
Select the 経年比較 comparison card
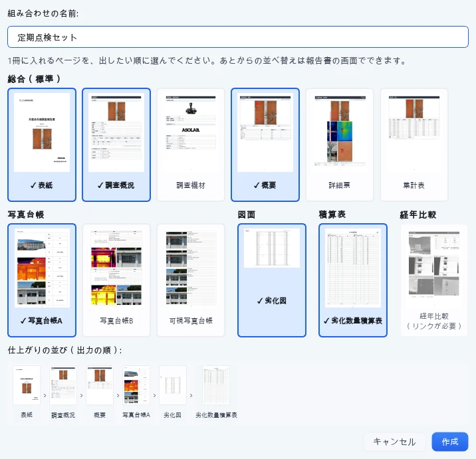tap(434, 280)
